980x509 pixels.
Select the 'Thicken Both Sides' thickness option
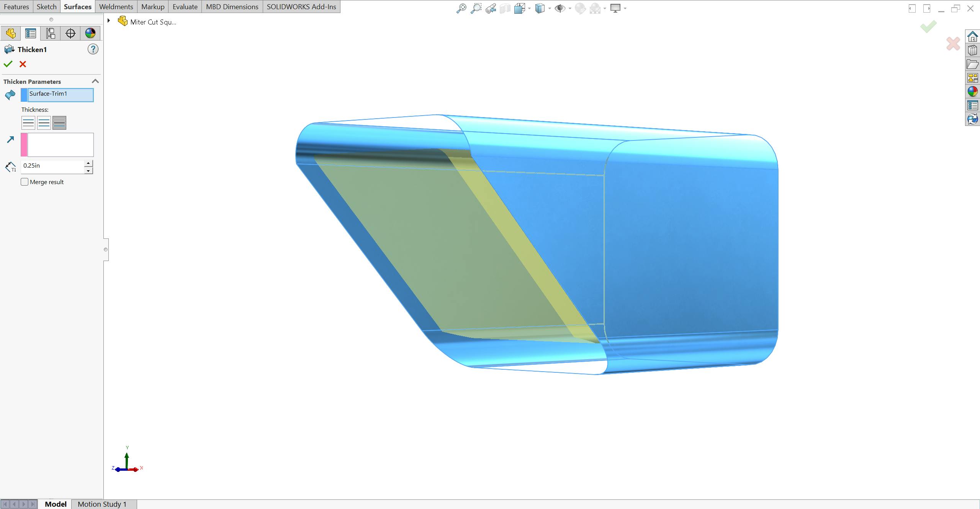[x=59, y=123]
